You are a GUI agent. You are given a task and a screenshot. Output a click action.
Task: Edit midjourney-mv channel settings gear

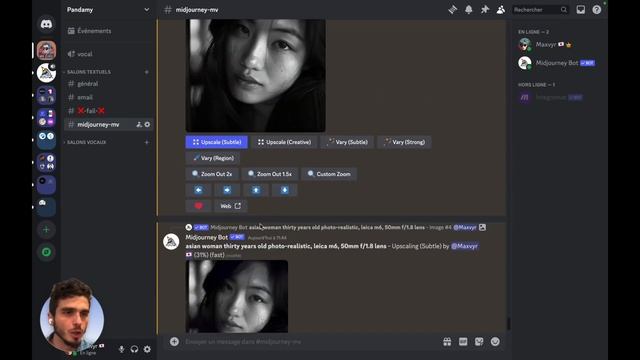(x=147, y=124)
